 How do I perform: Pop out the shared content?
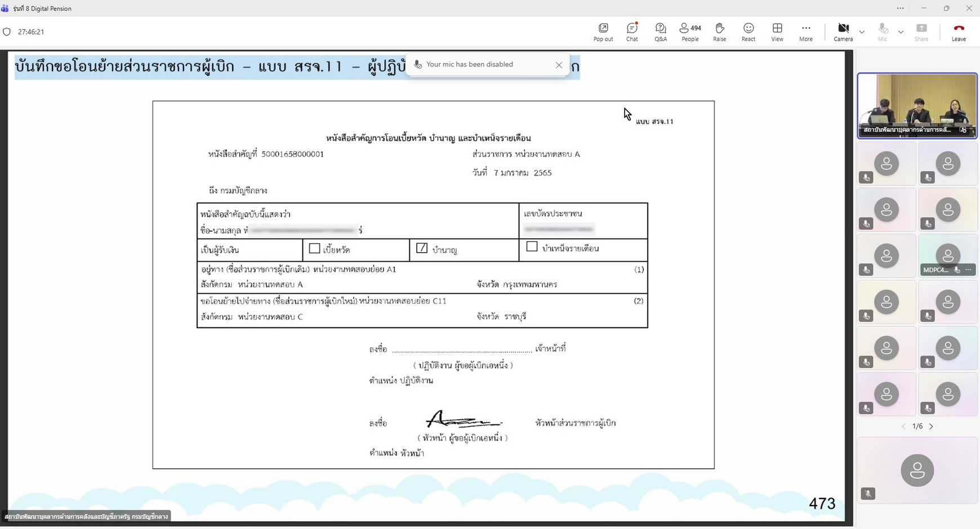603,32
